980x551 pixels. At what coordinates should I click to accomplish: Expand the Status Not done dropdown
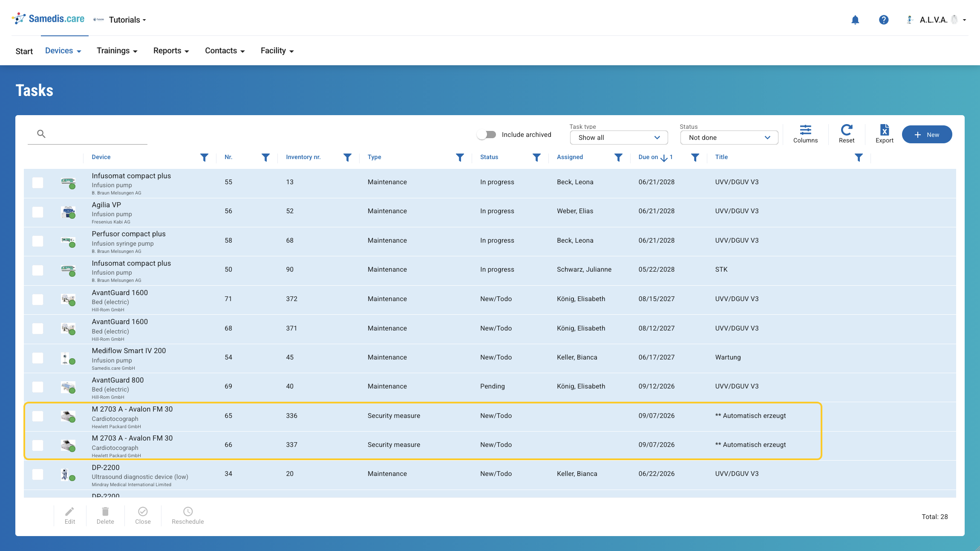729,137
